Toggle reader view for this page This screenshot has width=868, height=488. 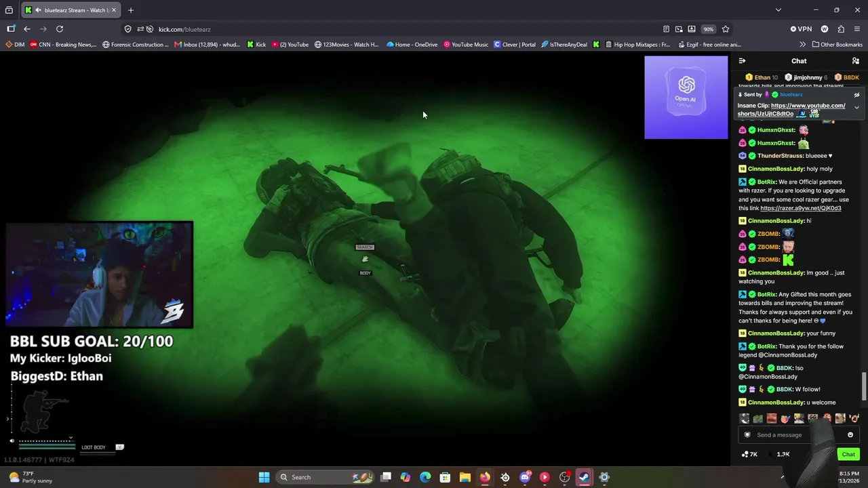click(x=666, y=29)
